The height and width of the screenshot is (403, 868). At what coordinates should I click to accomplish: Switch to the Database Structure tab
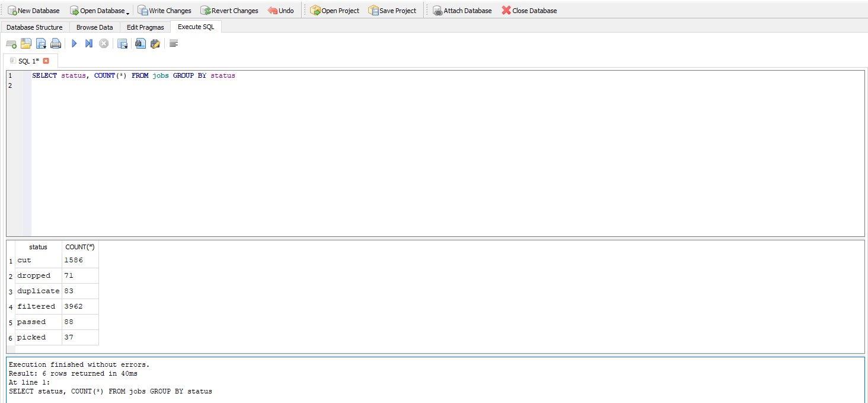[34, 27]
